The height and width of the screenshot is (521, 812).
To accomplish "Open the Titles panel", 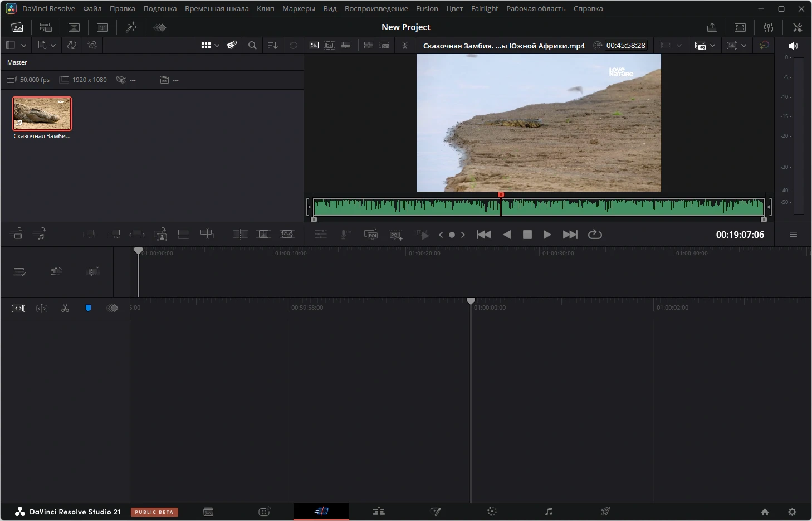I will [x=102, y=27].
